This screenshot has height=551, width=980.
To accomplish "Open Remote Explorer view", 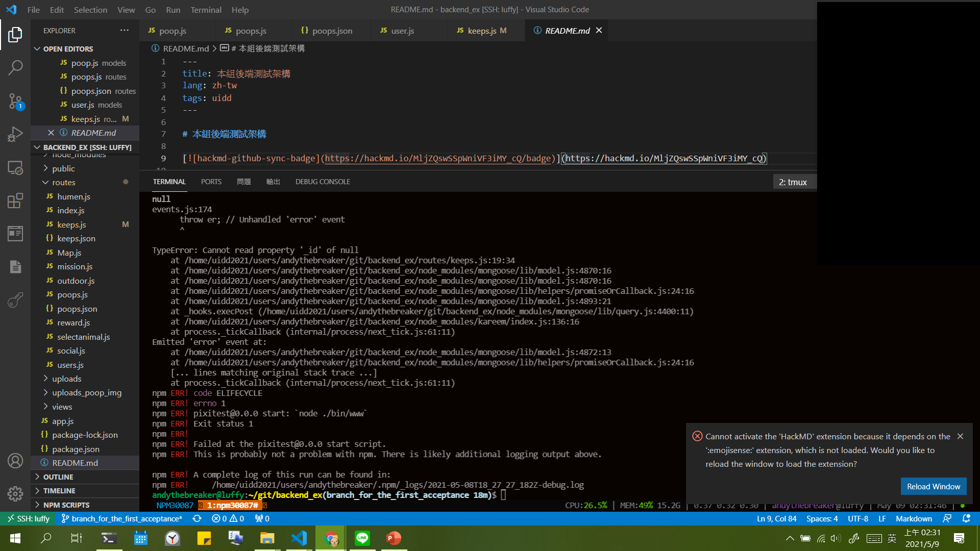I will coord(15,168).
